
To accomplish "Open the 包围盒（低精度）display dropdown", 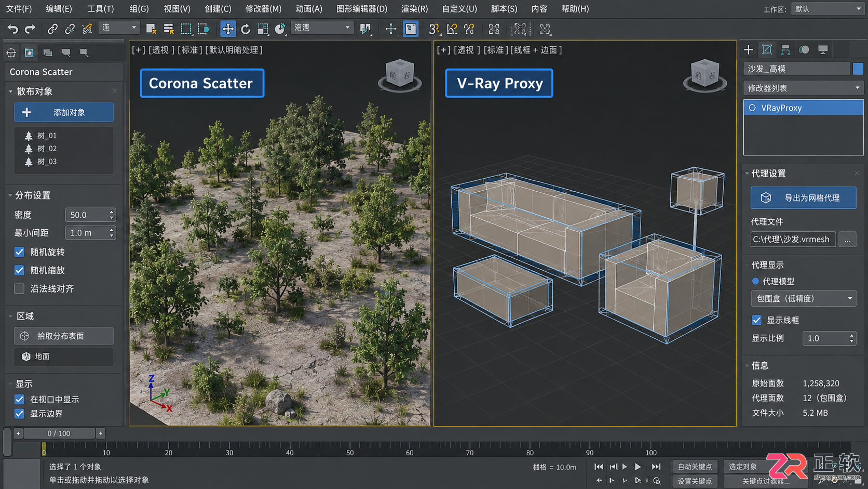I will pyautogui.click(x=803, y=298).
